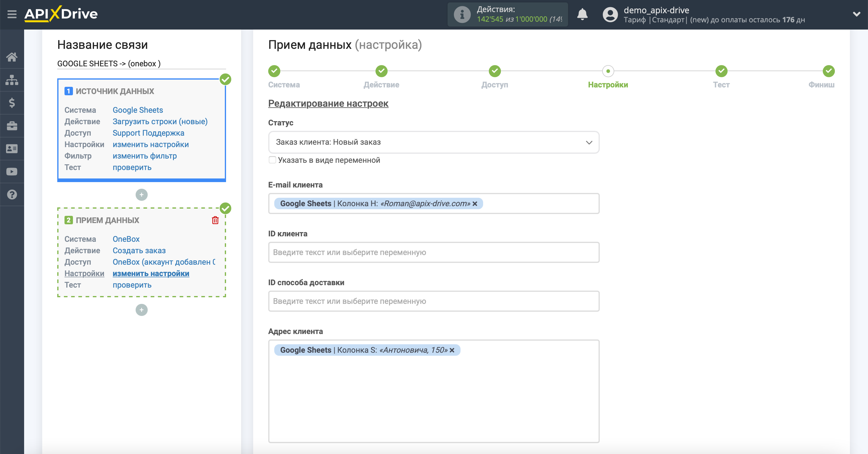
Task: Delete the data receiver block
Action: pos(215,220)
